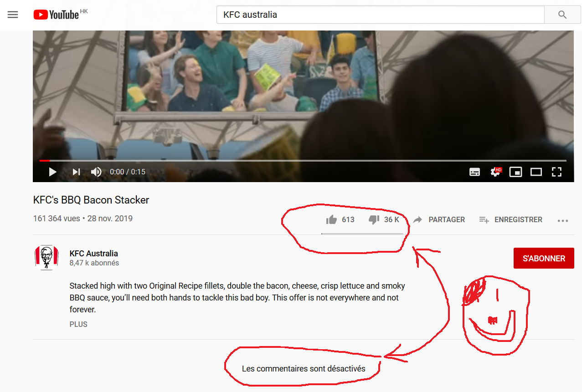Open the video settings gear

click(x=495, y=172)
